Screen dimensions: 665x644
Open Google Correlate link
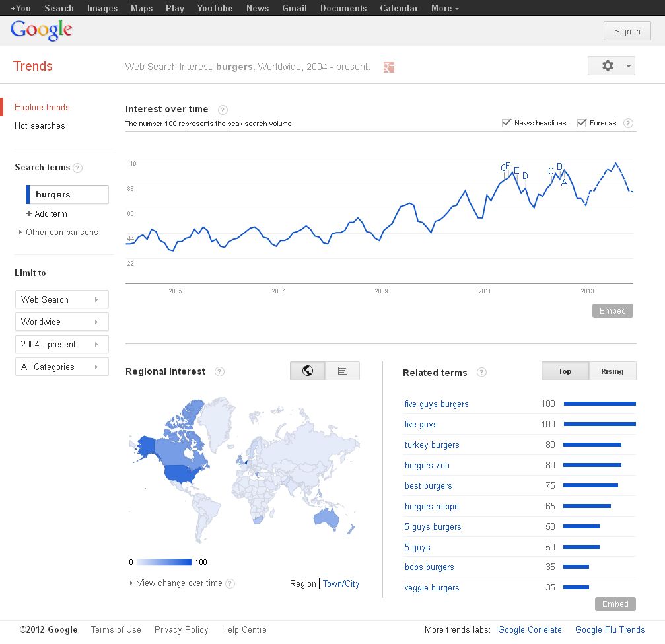click(530, 630)
